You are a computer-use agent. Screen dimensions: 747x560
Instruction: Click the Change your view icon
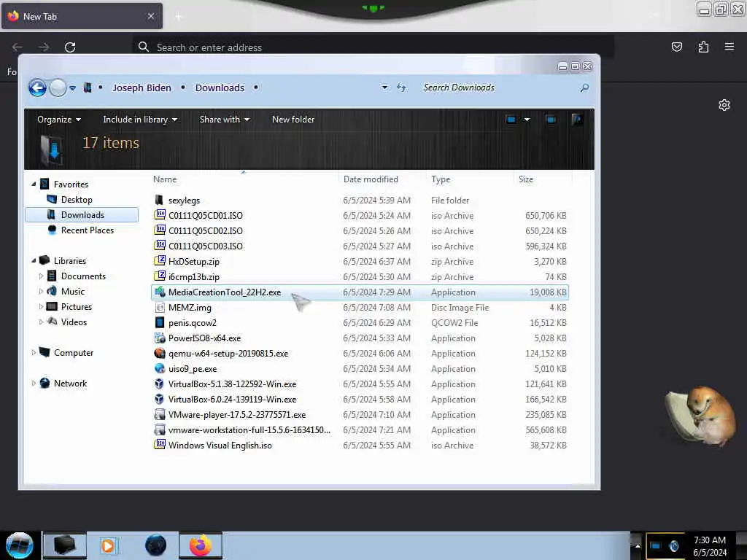point(511,120)
